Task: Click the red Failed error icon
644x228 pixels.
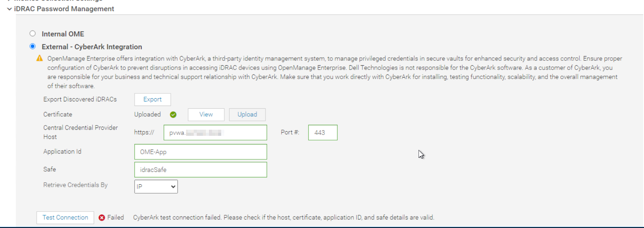Action: pyautogui.click(x=102, y=218)
